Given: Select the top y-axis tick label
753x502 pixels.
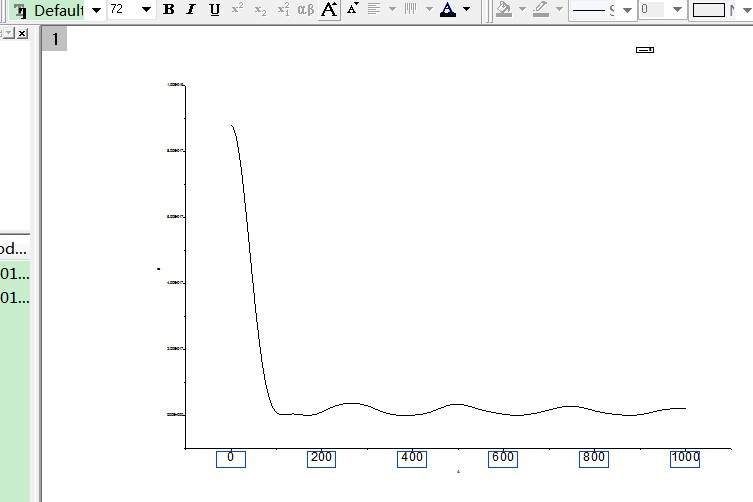Looking at the screenshot, I should pos(175,85).
